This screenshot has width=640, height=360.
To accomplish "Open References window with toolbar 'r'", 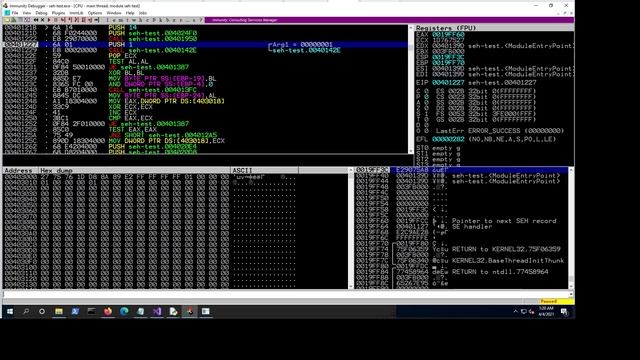I will (x=181, y=20).
